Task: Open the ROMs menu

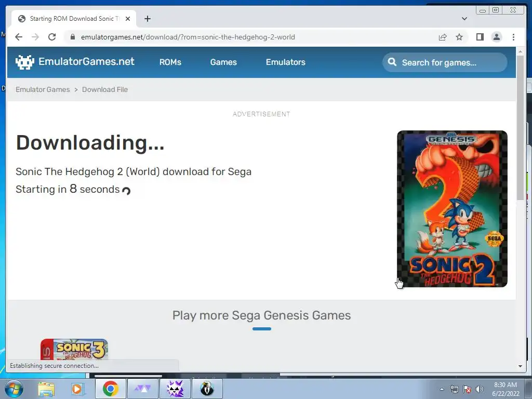Action: pyautogui.click(x=170, y=62)
